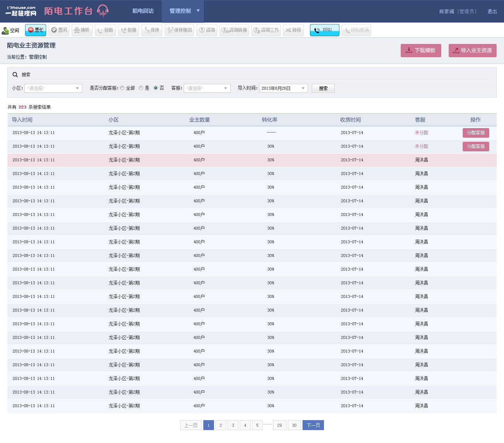Open the 小区 dropdown
This screenshot has height=443, width=504.
(x=53, y=88)
